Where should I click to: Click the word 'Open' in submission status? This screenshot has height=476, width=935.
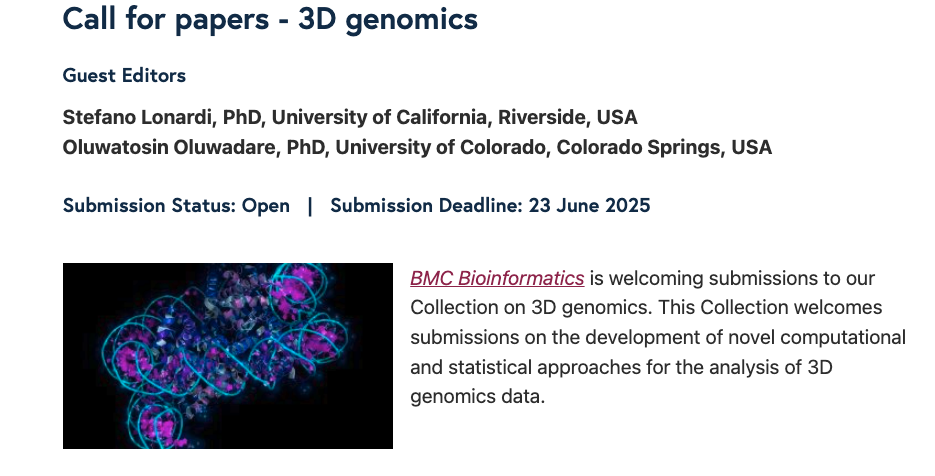(266, 206)
